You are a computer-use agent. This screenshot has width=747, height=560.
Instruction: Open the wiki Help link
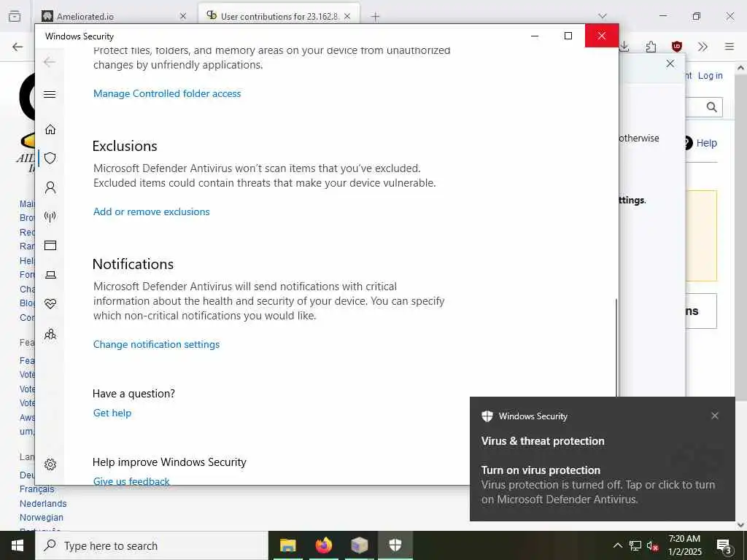click(706, 143)
